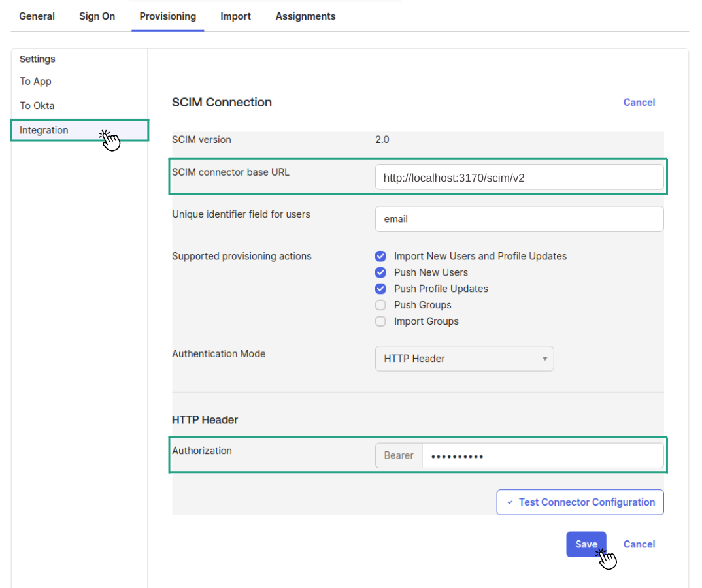702x588 pixels.
Task: Uncheck Import New Users and Profile Updates
Action: 380,256
